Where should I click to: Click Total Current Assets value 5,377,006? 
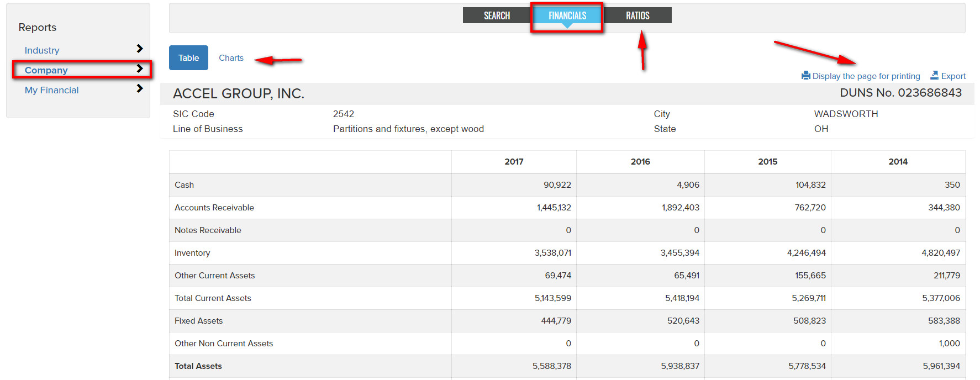coord(941,298)
